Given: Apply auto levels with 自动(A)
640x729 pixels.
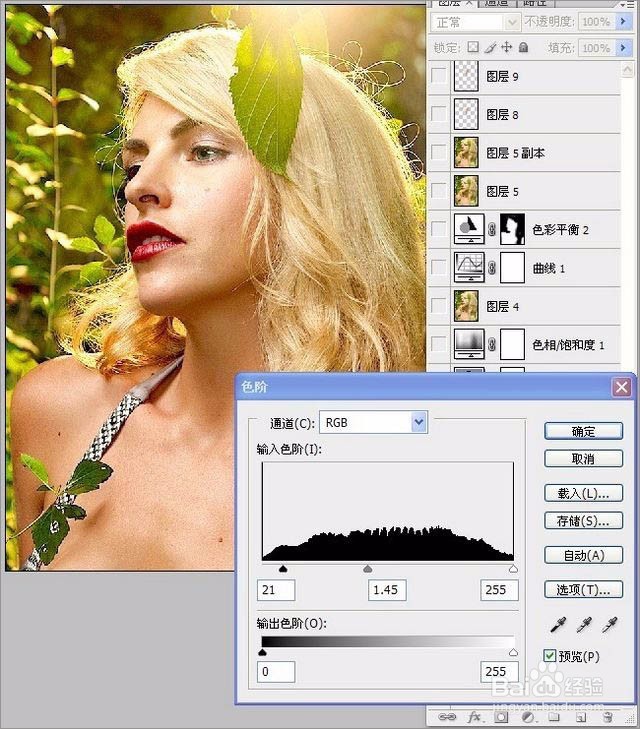Looking at the screenshot, I should [x=583, y=555].
